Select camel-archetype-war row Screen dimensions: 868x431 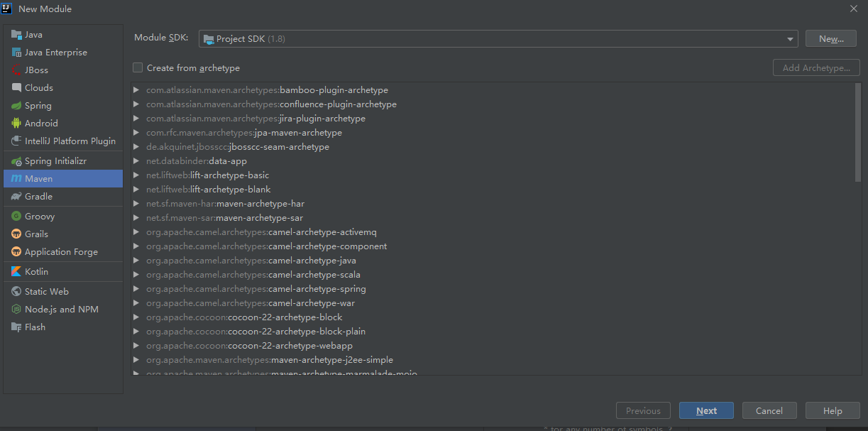493,303
